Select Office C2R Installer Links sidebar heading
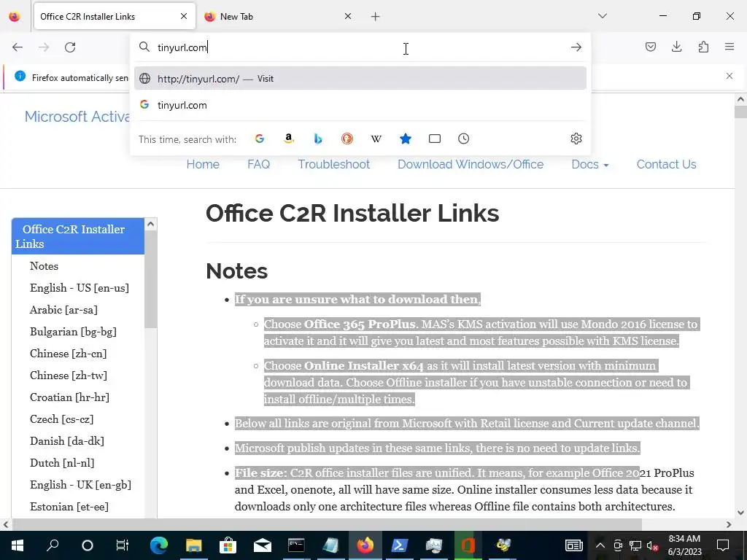The height and width of the screenshot is (560, 747). 78,236
